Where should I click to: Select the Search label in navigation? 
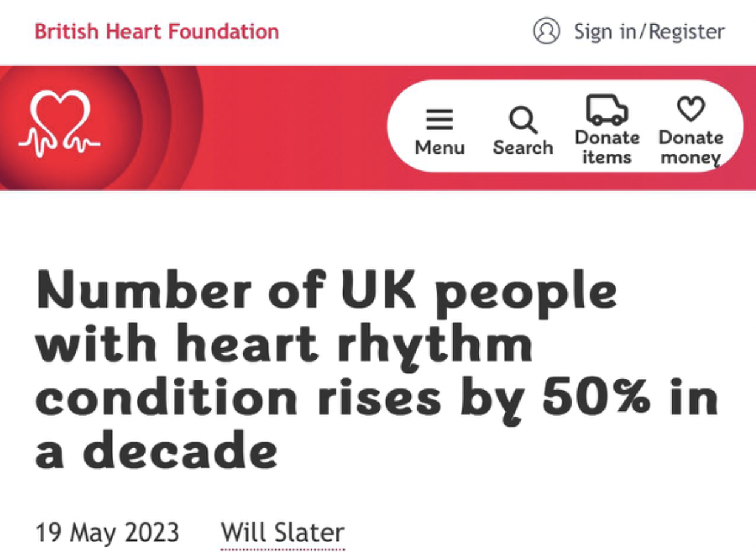(x=522, y=147)
